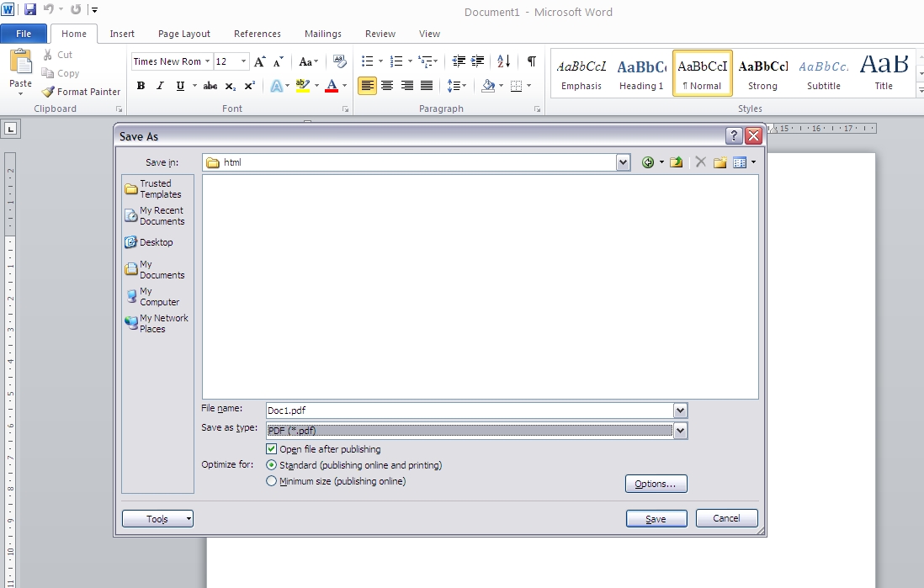
Task: Toggle Open file after publishing checkbox
Action: [x=271, y=449]
